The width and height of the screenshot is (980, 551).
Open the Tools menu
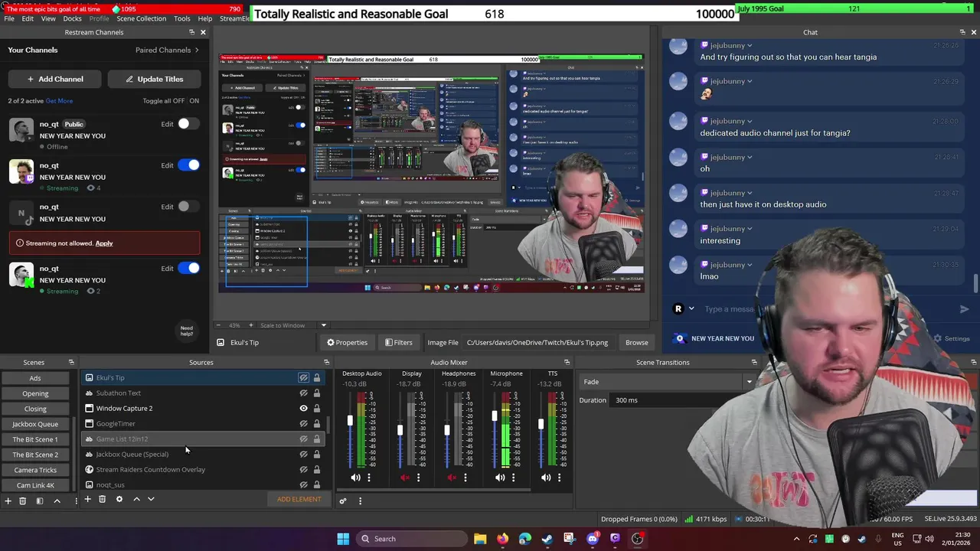tap(182, 18)
